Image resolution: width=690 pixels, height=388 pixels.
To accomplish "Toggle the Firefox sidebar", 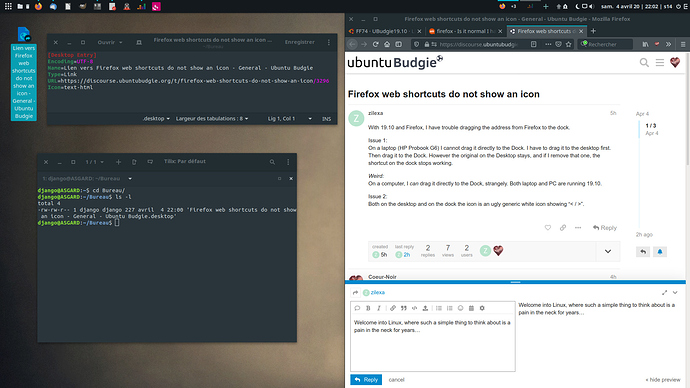I will point(399,44).
